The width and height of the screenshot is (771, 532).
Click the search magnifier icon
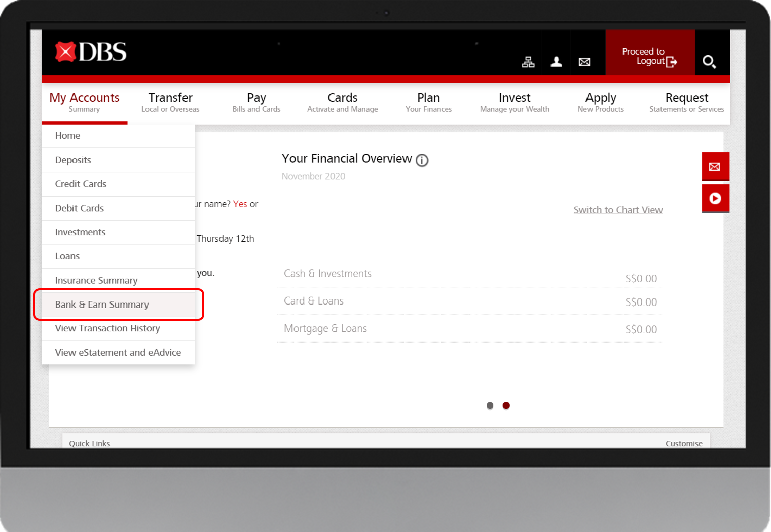click(710, 61)
